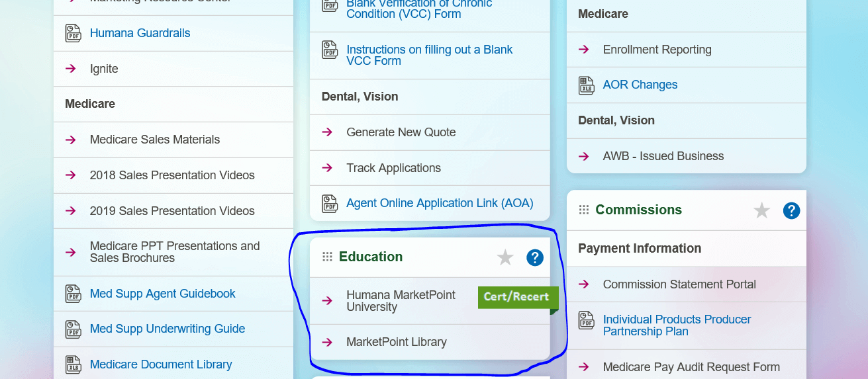Click the Cert/Recert green badge
The width and height of the screenshot is (868, 379).
point(518,298)
